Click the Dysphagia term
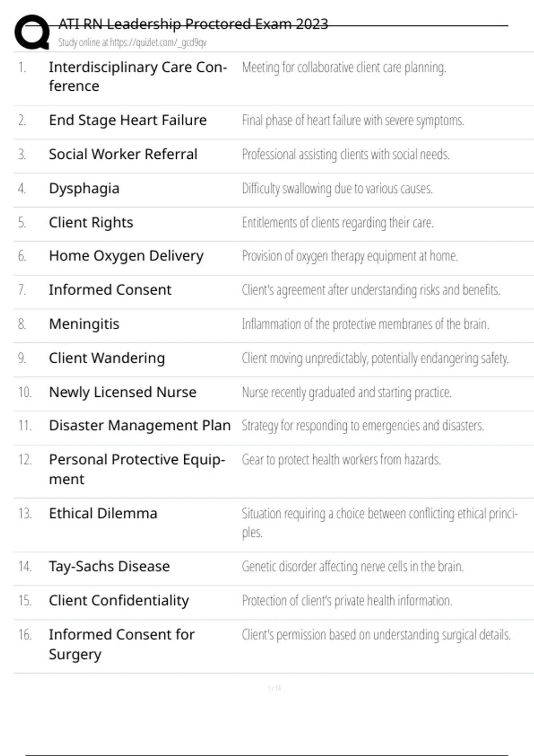The width and height of the screenshot is (534, 756). pos(84,189)
